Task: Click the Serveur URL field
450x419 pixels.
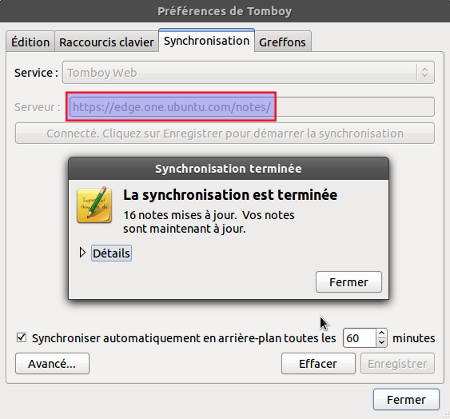Action: click(252, 107)
